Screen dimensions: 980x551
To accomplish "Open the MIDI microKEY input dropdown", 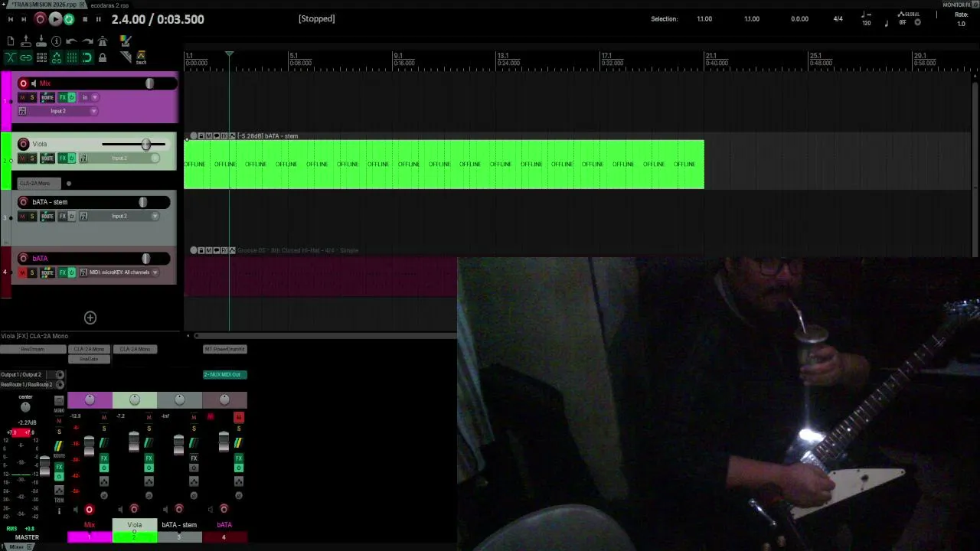I will 124,272.
